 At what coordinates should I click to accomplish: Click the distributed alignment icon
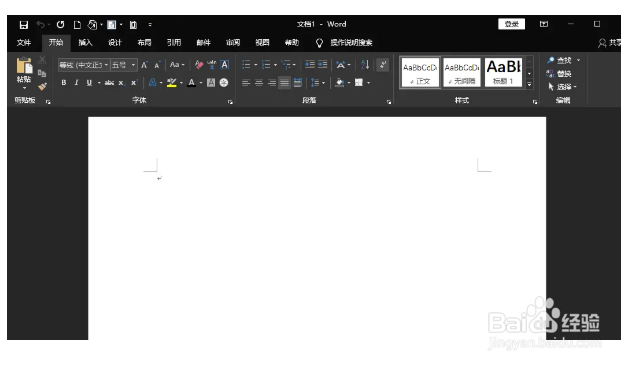298,83
